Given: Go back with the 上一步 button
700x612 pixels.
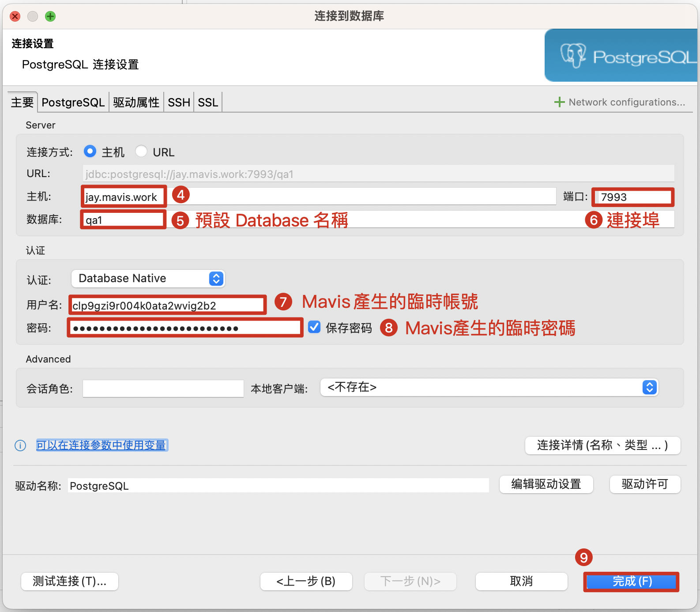Looking at the screenshot, I should click(x=306, y=581).
